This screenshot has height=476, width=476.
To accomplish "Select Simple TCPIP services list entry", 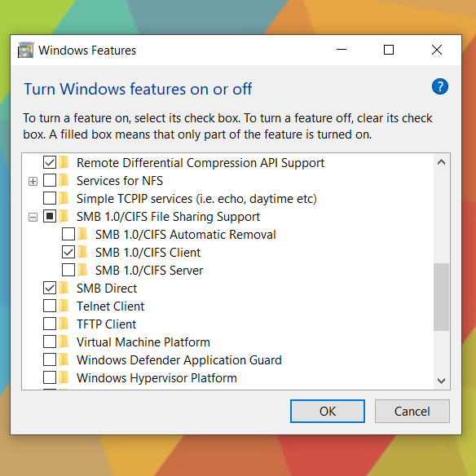I will 196,199.
